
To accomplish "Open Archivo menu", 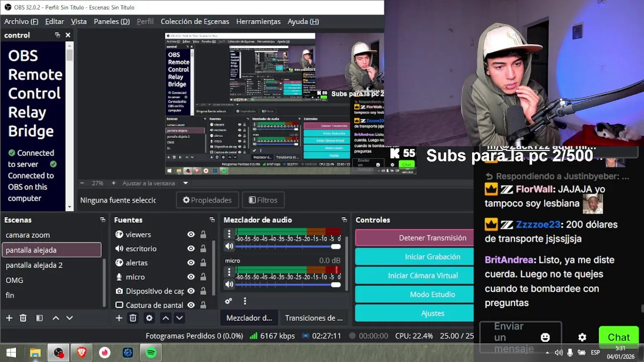I will point(21,21).
